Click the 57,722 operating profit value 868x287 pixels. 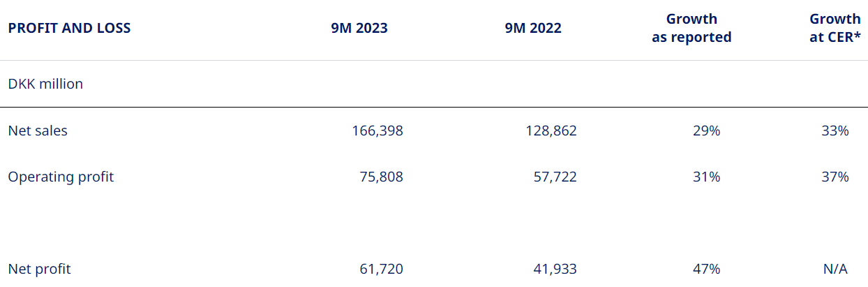tap(555, 177)
